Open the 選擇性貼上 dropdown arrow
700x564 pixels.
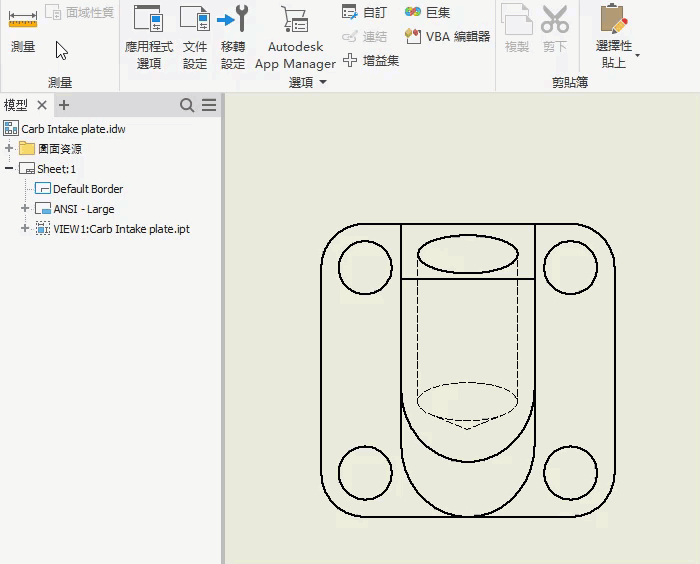637,55
